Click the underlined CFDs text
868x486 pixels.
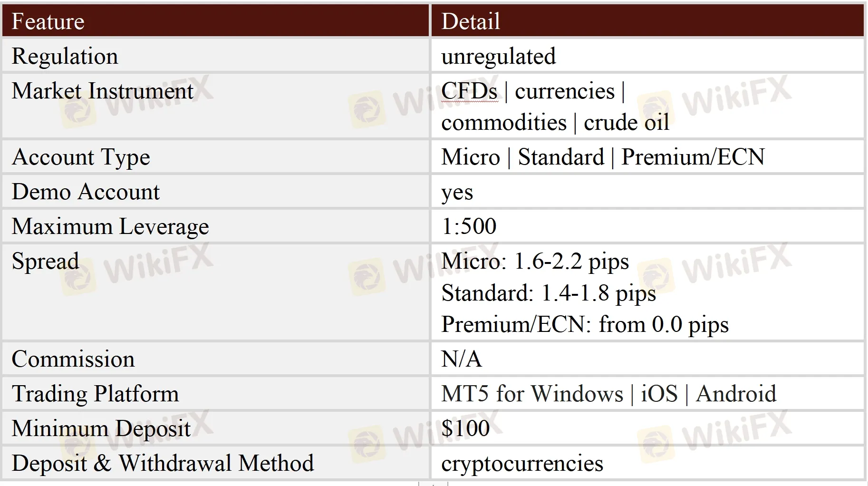[469, 91]
